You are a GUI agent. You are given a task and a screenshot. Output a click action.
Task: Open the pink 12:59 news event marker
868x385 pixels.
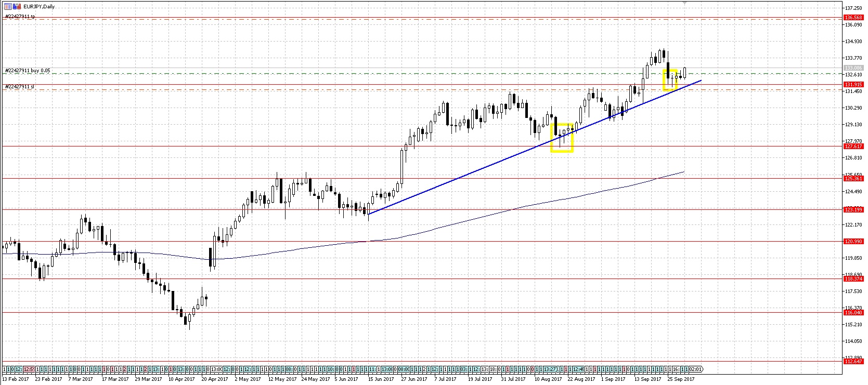(x=29, y=369)
